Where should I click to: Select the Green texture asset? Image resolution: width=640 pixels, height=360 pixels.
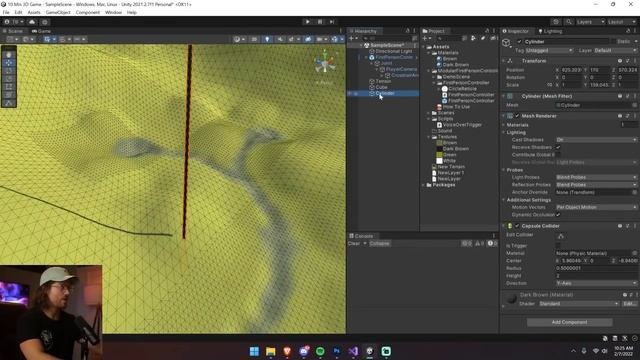coord(449,155)
